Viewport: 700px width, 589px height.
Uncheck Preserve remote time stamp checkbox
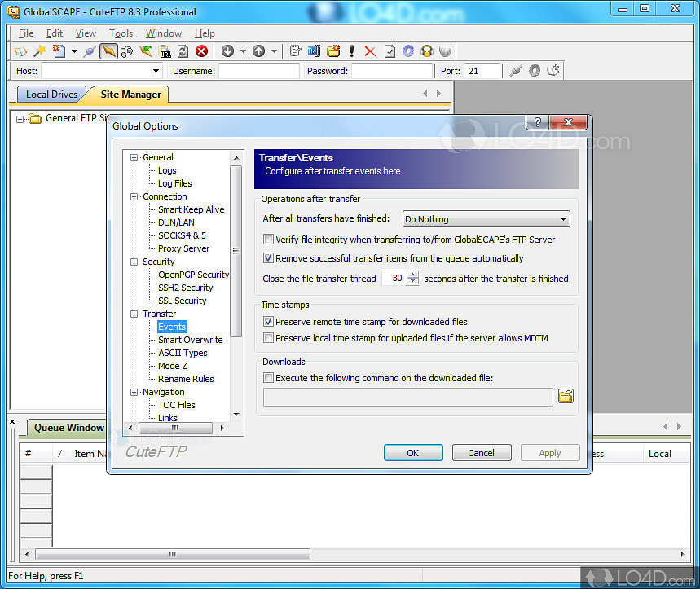click(x=268, y=321)
